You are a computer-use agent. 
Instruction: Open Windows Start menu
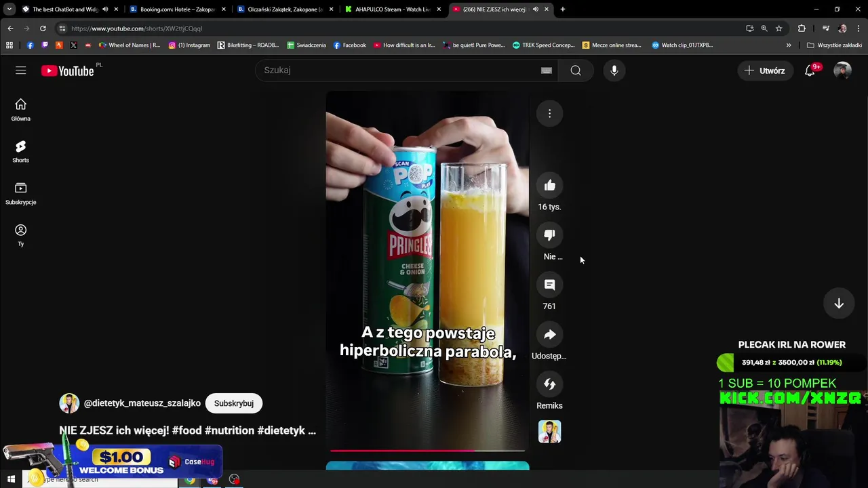tap(11, 479)
